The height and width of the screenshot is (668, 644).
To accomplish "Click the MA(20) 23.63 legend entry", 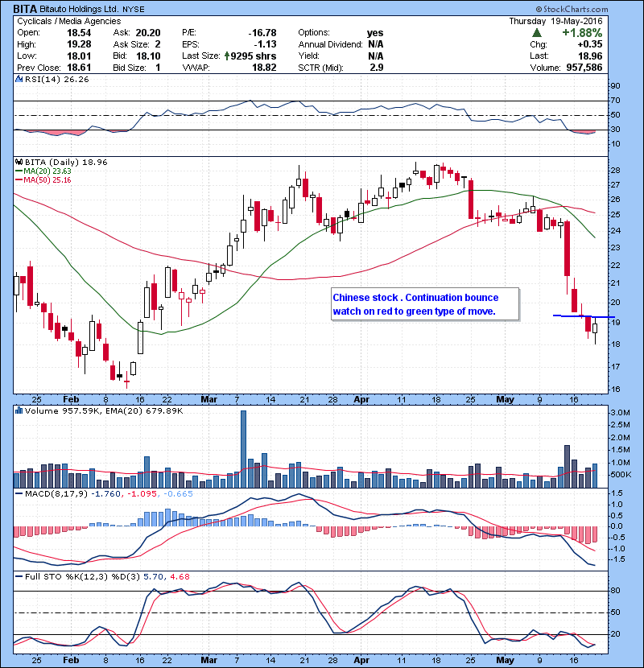I will point(43,171).
